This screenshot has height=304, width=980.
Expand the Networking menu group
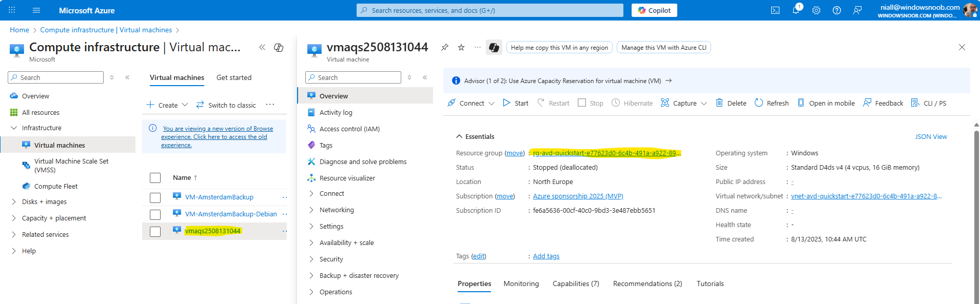[311, 210]
